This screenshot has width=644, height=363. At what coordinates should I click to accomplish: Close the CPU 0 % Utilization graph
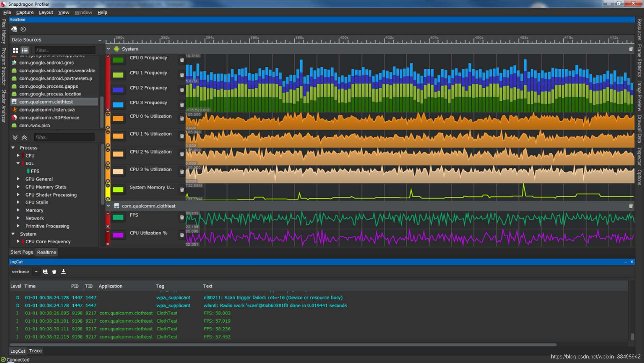[x=108, y=127]
